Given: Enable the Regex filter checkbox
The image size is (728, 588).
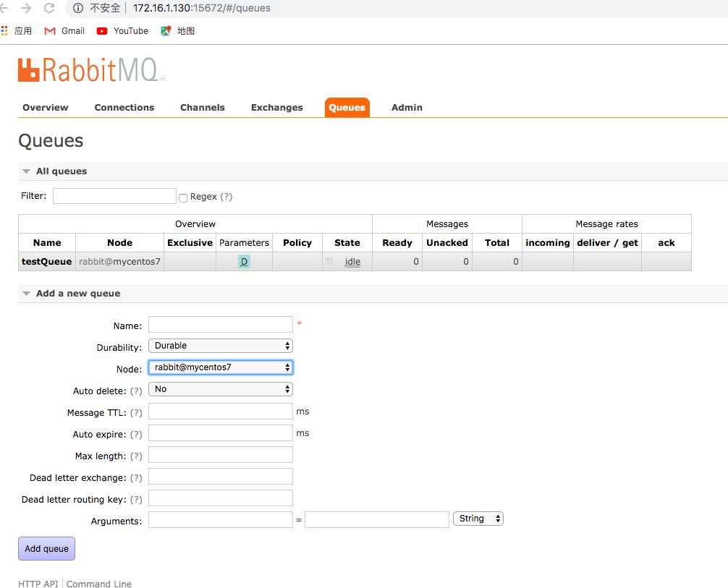Looking at the screenshot, I should pyautogui.click(x=183, y=197).
